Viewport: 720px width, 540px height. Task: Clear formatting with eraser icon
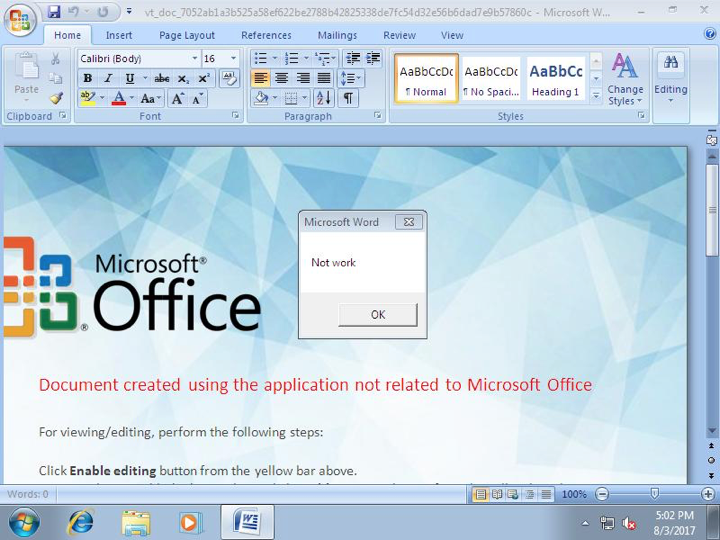coord(229,78)
